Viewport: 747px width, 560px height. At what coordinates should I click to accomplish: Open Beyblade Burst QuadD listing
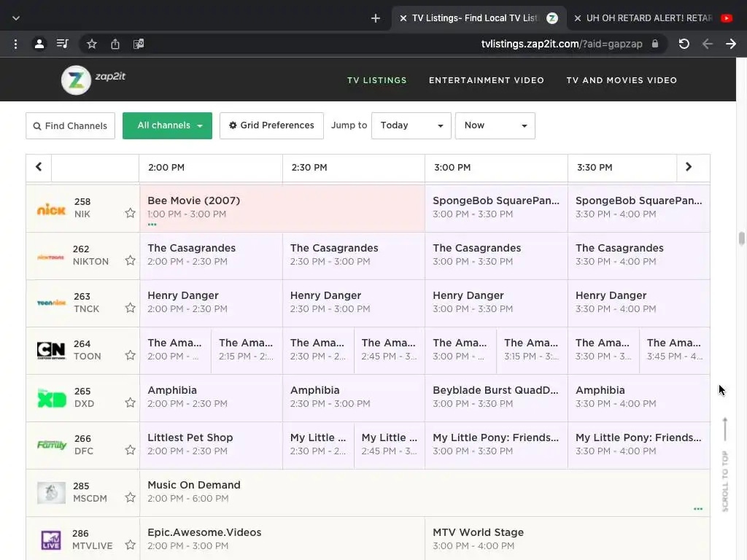[x=496, y=397]
